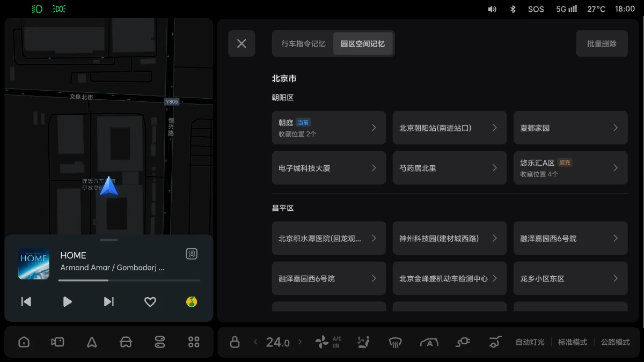Open 北京金峰盛机动车检测中心 card
Viewport: 644px width, 362px height.
(x=450, y=278)
